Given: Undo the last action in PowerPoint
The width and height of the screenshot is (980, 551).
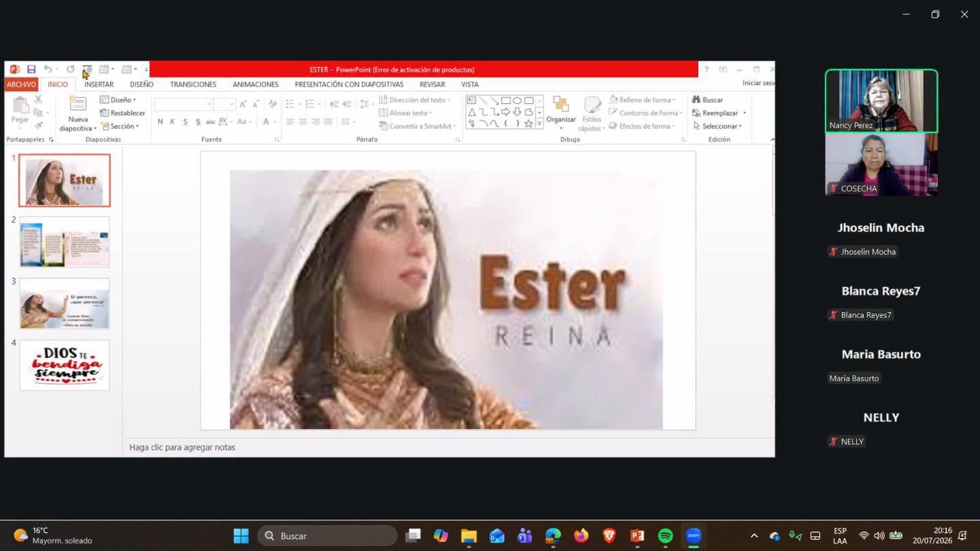Looking at the screenshot, I should click(48, 69).
